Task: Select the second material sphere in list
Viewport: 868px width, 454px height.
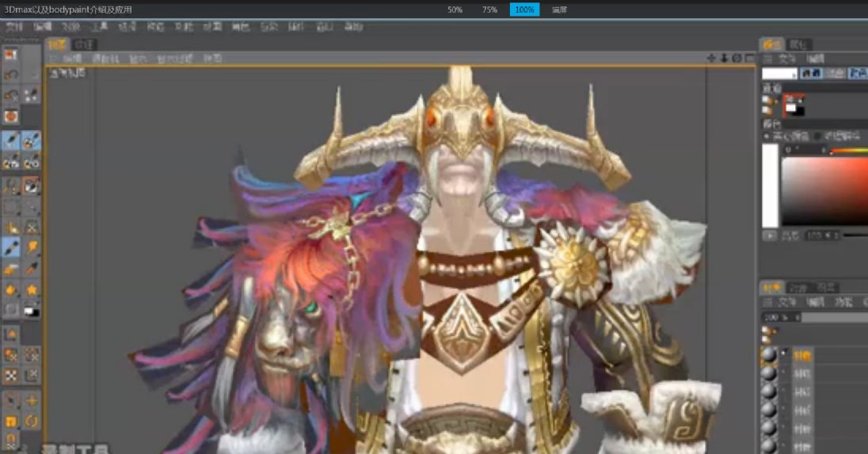Action: (769, 374)
